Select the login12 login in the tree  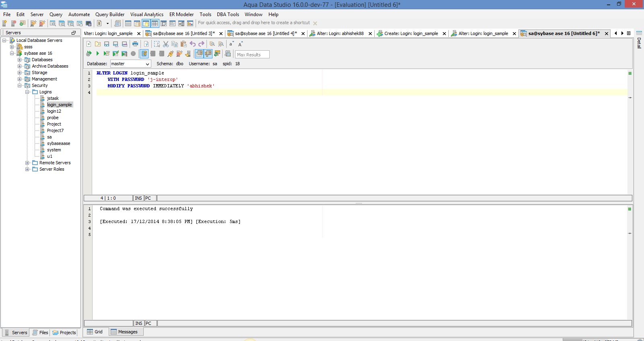[x=54, y=111]
